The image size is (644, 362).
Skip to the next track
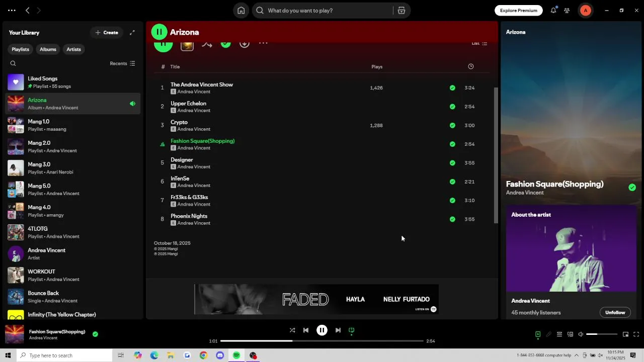(338, 330)
